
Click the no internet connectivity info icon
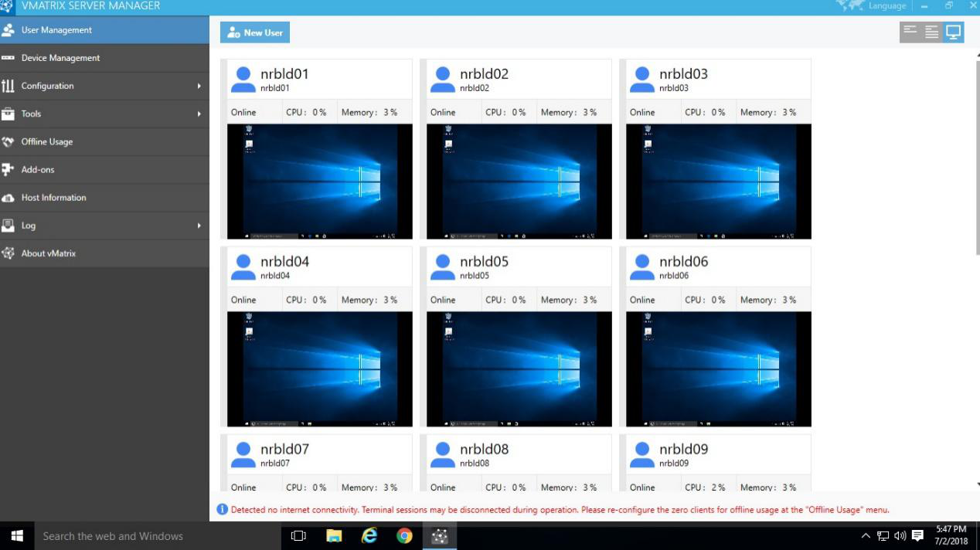click(x=223, y=510)
